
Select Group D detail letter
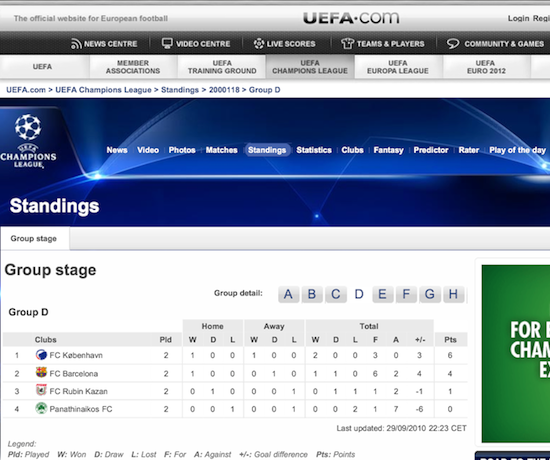[x=359, y=294]
